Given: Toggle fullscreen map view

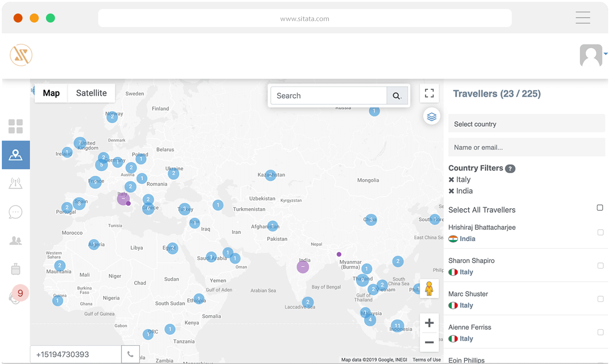Looking at the screenshot, I should [429, 93].
